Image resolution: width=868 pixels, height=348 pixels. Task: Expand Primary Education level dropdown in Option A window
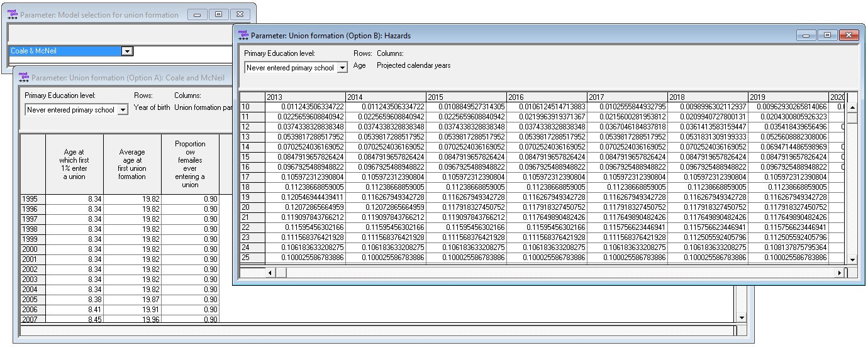pyautogui.click(x=123, y=110)
